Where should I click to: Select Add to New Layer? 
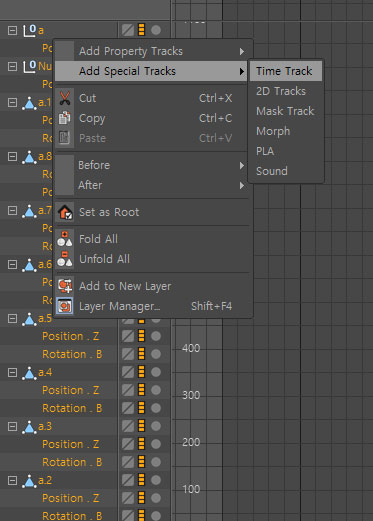point(152,286)
